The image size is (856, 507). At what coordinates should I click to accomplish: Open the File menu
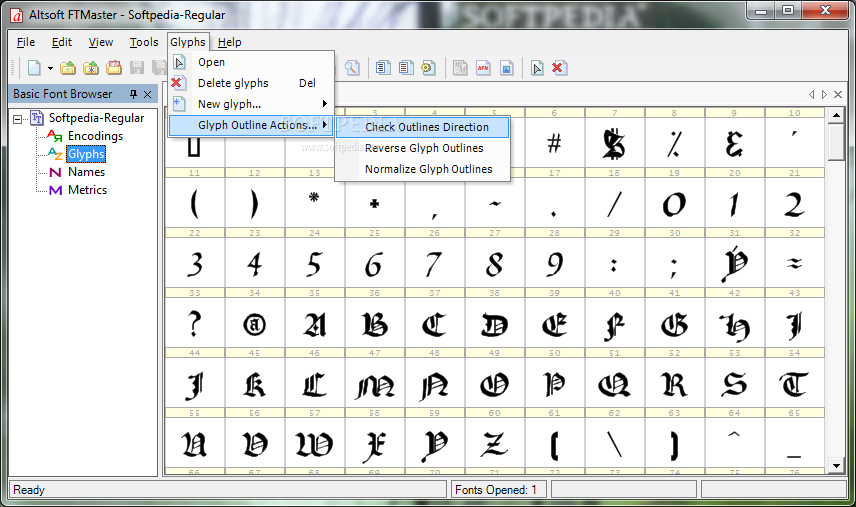click(26, 42)
